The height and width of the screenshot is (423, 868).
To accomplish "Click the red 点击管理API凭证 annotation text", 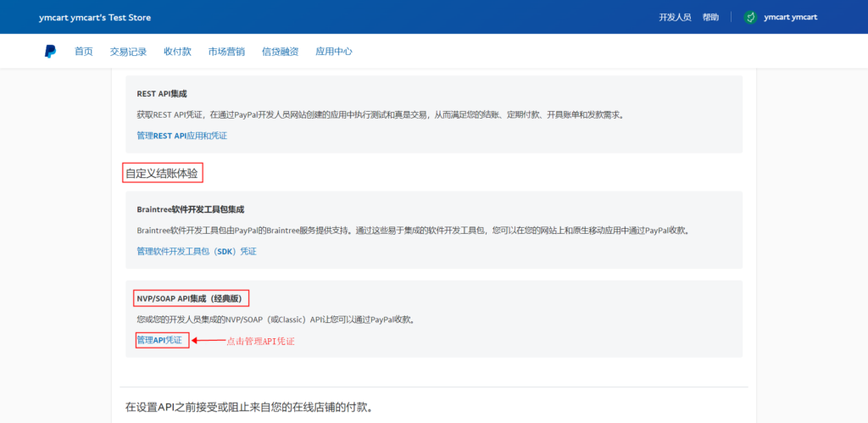I will click(259, 341).
